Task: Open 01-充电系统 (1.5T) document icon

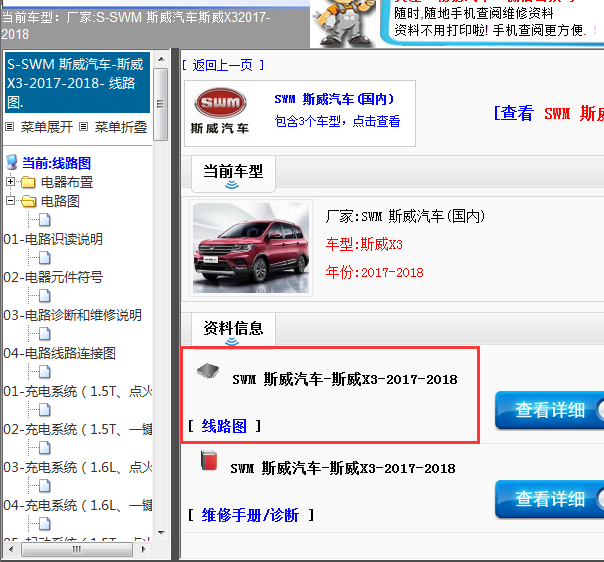Action: (45, 372)
